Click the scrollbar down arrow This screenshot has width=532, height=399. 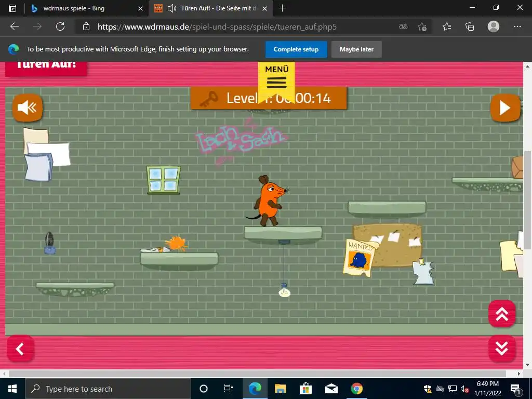[527, 365]
